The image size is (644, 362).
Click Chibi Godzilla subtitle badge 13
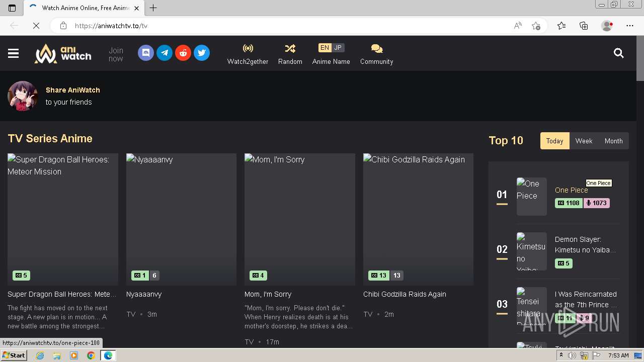click(379, 276)
